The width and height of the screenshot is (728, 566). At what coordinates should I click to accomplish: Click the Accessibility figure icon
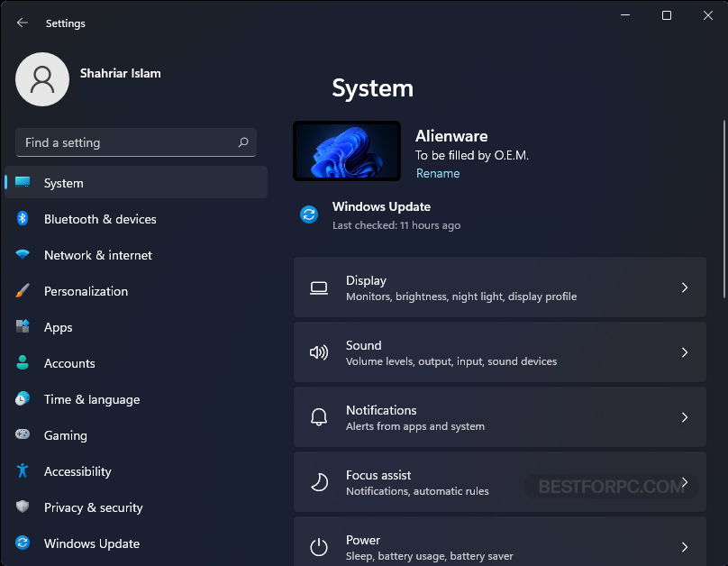(x=23, y=470)
